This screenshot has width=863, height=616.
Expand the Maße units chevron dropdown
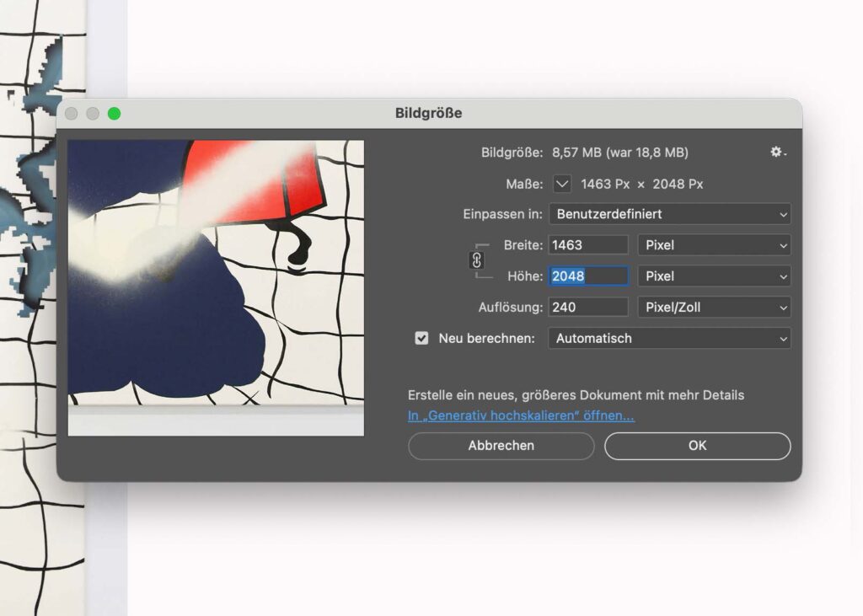tap(562, 184)
